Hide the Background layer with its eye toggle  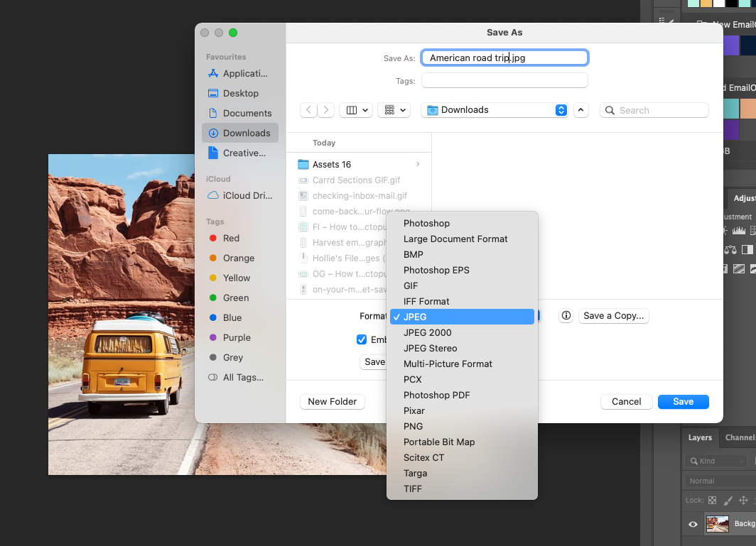coord(692,524)
